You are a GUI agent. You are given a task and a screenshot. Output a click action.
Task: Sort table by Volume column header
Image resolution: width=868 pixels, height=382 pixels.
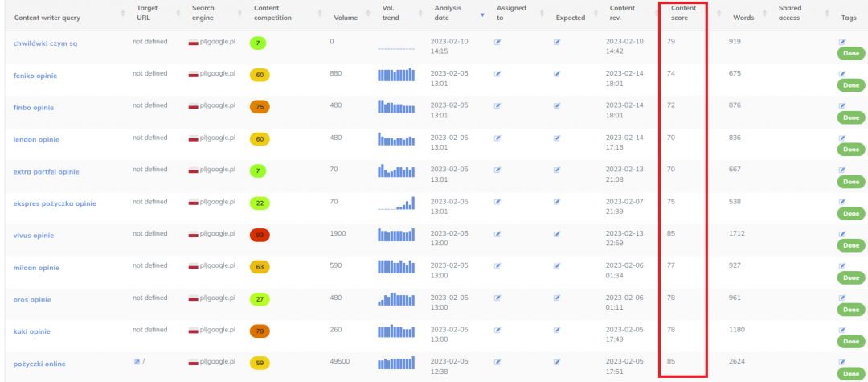[x=346, y=18]
